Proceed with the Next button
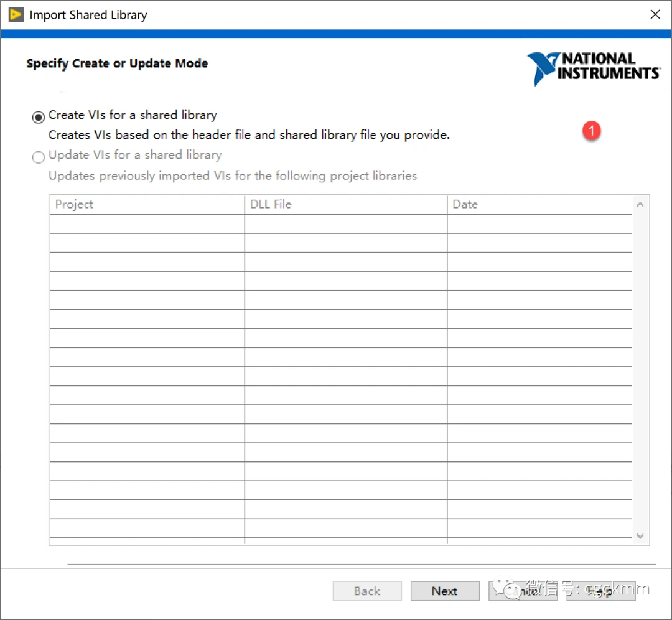 (445, 591)
